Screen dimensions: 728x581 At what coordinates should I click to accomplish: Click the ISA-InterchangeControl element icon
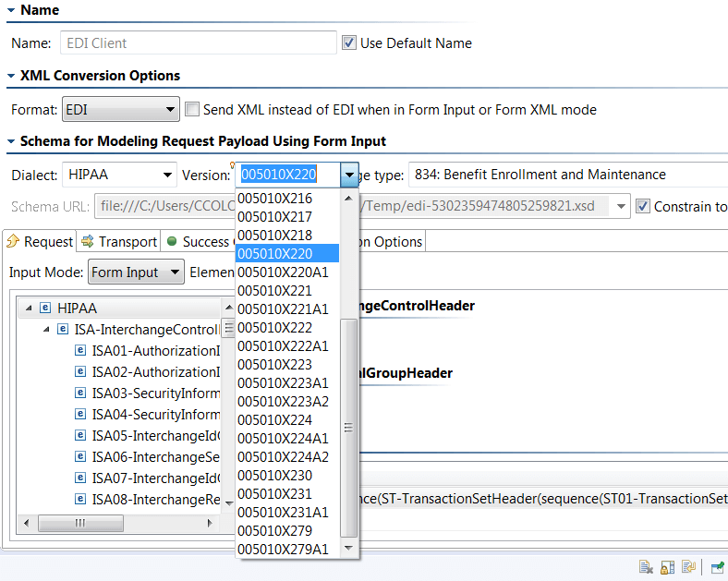point(63,329)
